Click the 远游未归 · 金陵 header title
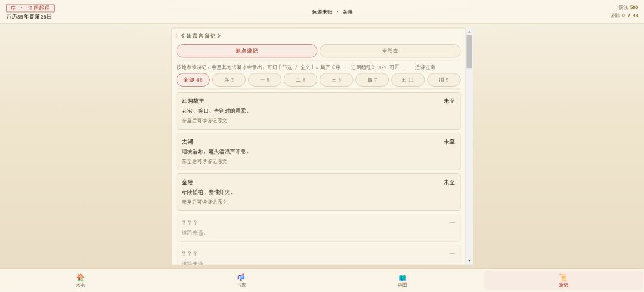 [x=332, y=12]
